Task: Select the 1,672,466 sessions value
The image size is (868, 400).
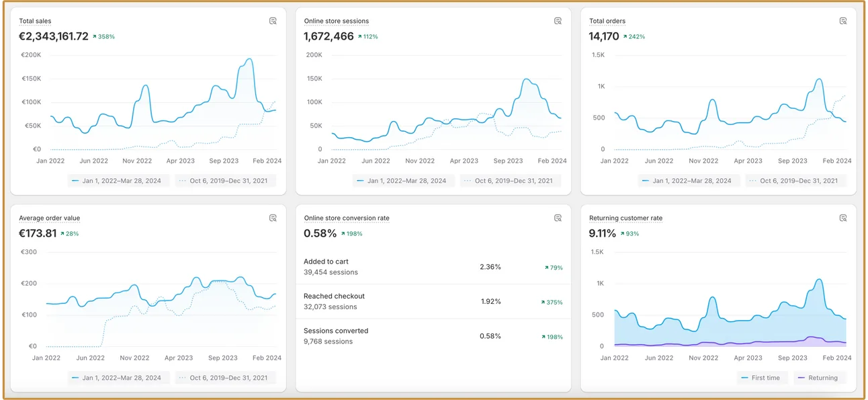Action: [x=329, y=36]
